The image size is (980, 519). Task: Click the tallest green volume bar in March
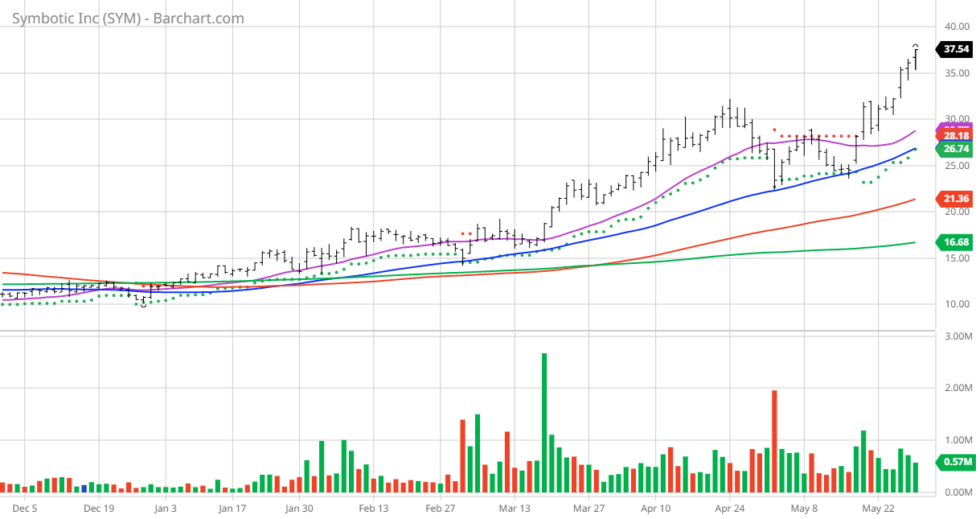544,422
